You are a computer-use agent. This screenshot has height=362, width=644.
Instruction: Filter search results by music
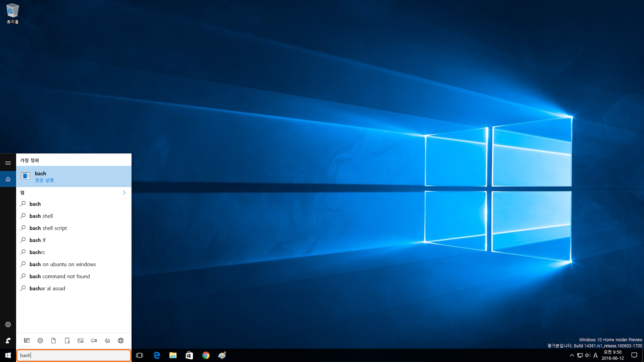point(107,340)
